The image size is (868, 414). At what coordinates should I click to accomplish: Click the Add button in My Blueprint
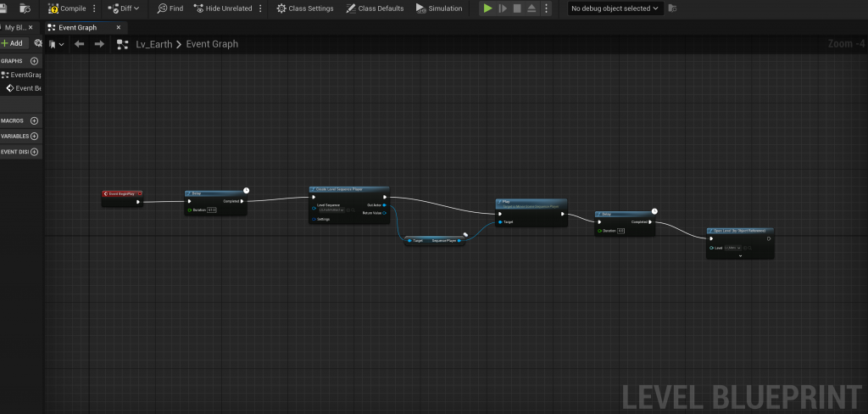pos(14,43)
